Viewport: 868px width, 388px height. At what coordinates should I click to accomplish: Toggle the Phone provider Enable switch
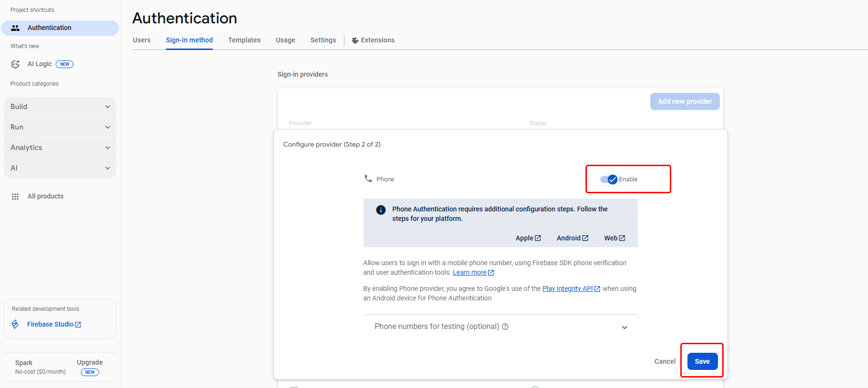click(609, 179)
